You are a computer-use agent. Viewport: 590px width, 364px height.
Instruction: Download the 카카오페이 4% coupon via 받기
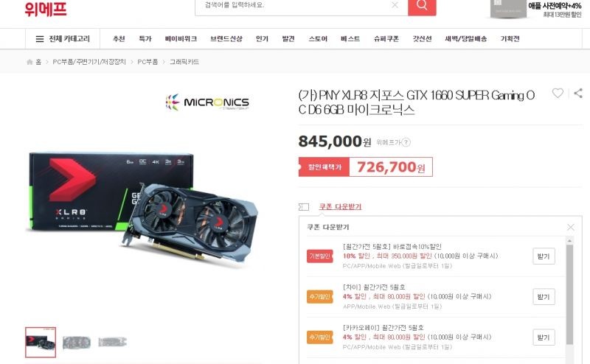(544, 337)
